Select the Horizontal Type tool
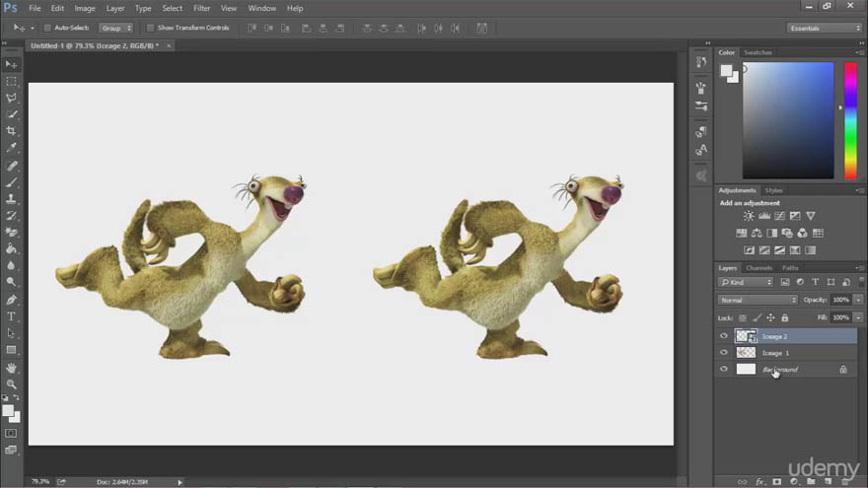 point(11,316)
